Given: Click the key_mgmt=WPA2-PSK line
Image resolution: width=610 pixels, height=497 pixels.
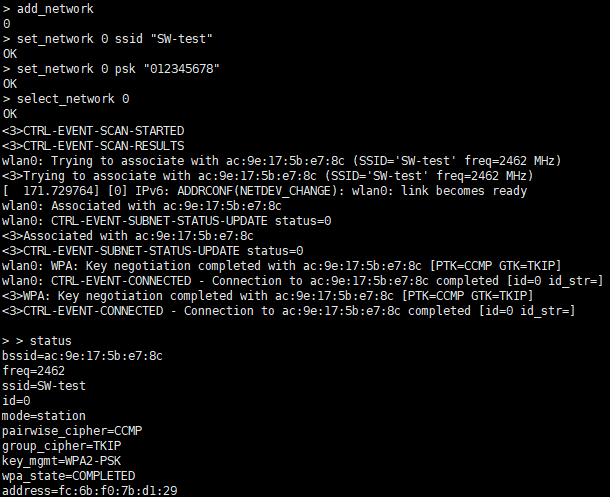Looking at the screenshot, I should tap(62, 461).
